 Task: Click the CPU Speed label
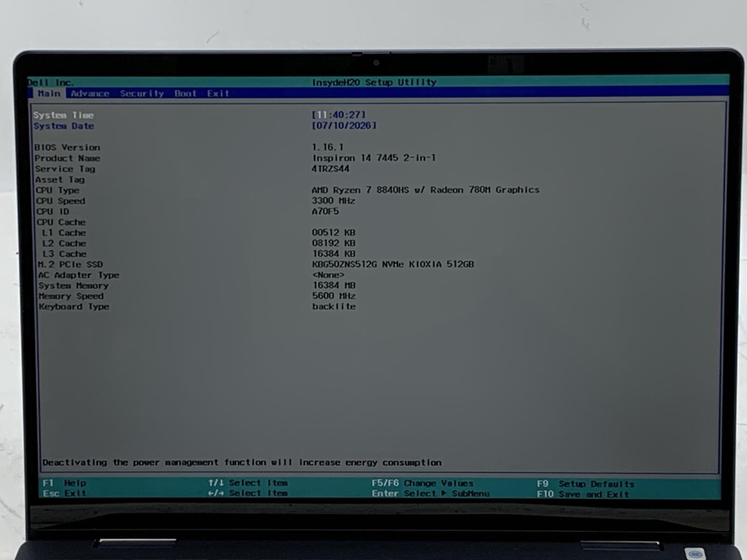pos(61,201)
